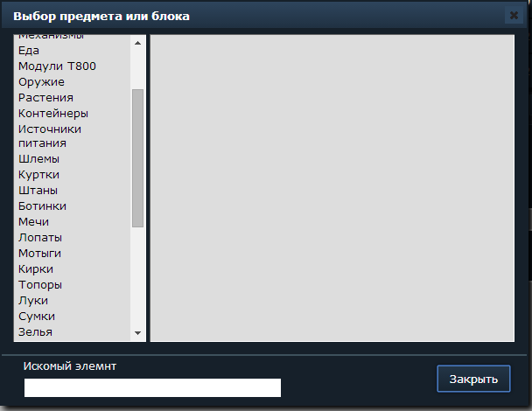This screenshot has width=532, height=411.
Task: Open the Растения category
Action: [45, 98]
